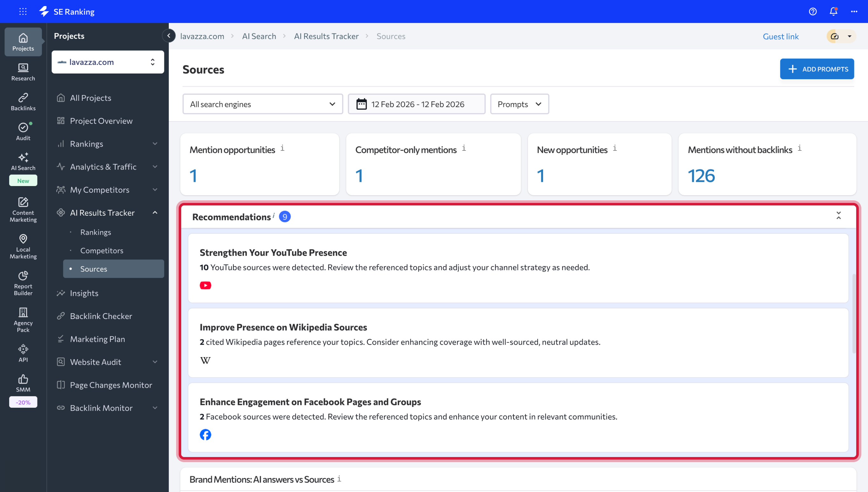
Task: Click the YouTube icon in recommendations
Action: 205,286
